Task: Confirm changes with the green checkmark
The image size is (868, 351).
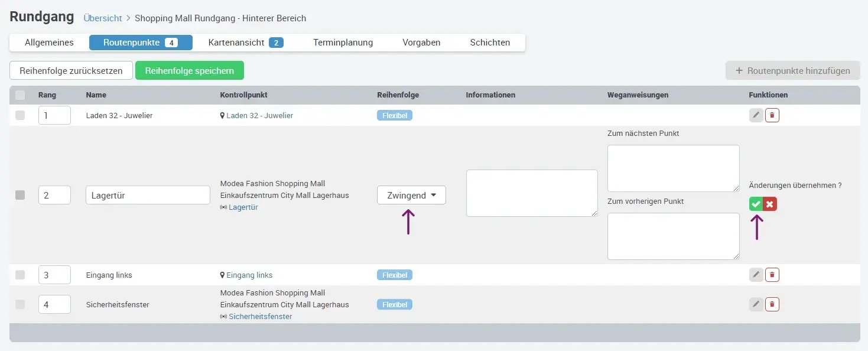Action: [756, 203]
